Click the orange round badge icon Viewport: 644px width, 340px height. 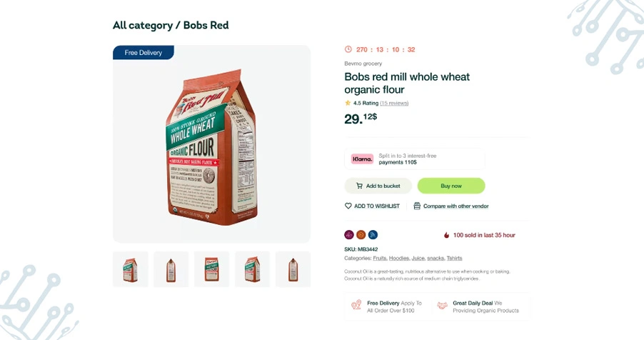(x=361, y=234)
